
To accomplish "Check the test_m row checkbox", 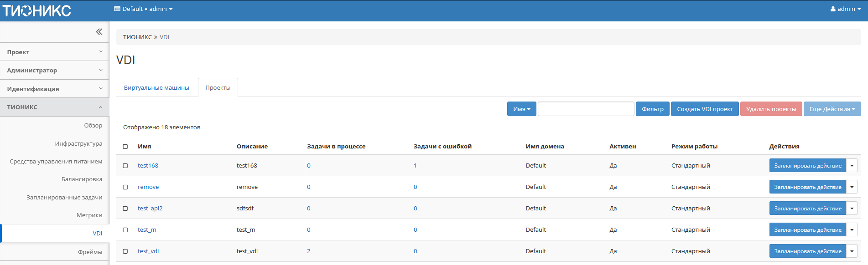I will pyautogui.click(x=125, y=230).
